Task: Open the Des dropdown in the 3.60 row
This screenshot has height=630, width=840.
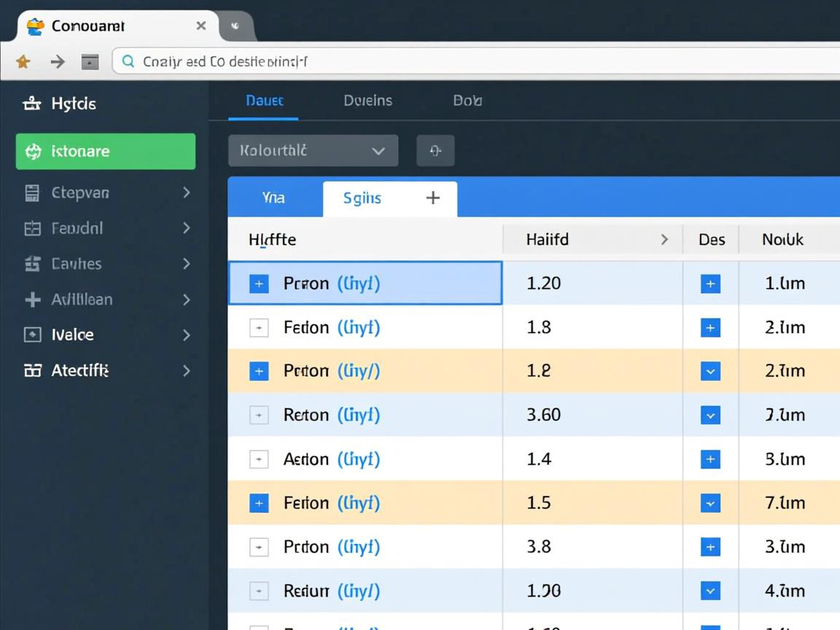Action: coord(709,416)
